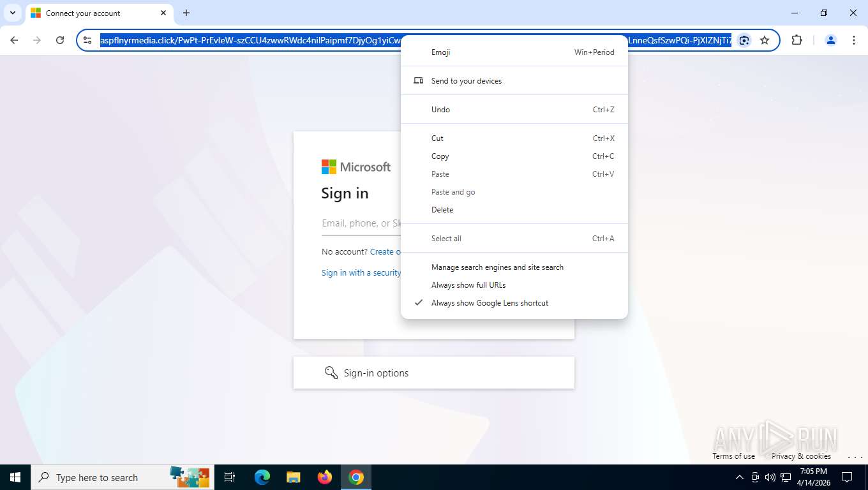Open the site information icon in address bar

coord(88,40)
